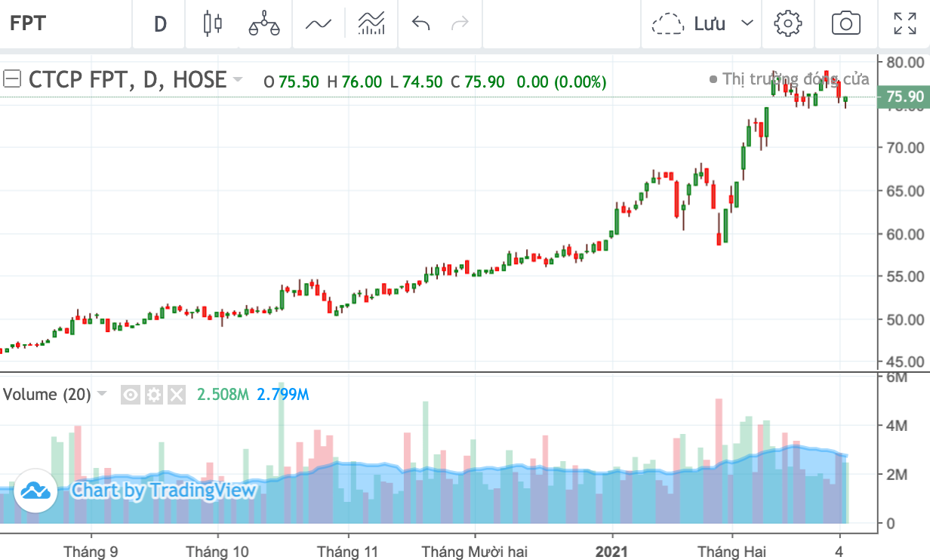Open Volume indicator settings gear
The image size is (930, 560).
(x=154, y=394)
